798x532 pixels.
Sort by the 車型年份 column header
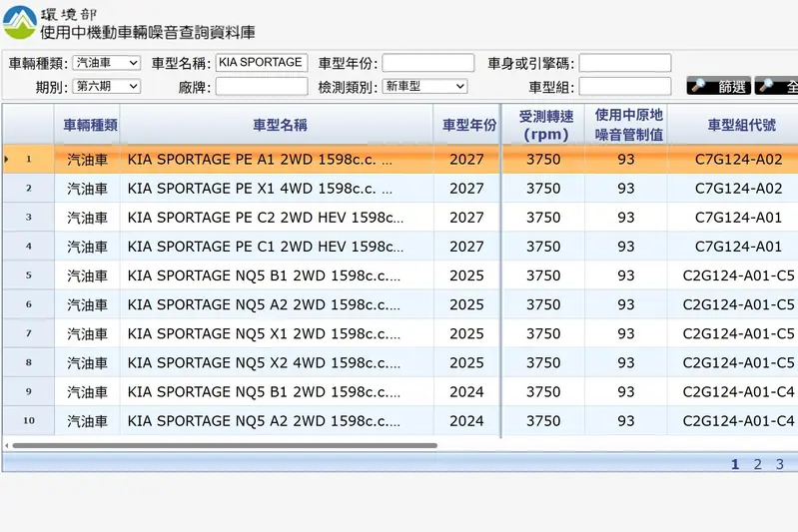coord(467,125)
